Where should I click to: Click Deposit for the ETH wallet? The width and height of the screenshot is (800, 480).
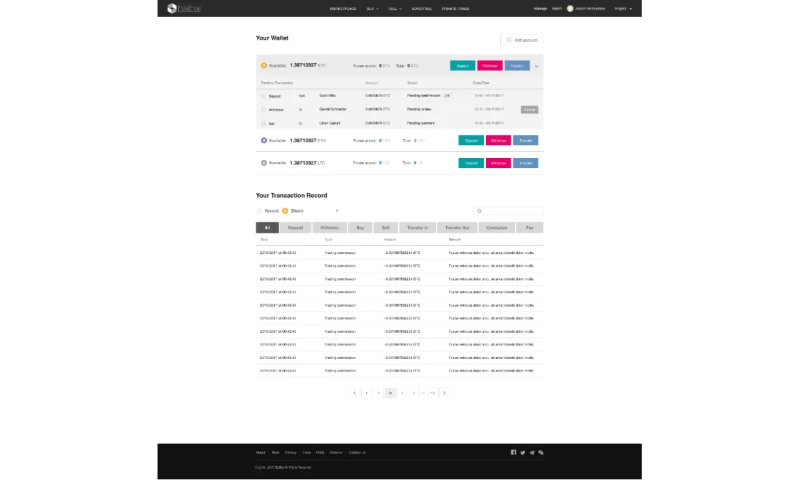click(x=471, y=140)
